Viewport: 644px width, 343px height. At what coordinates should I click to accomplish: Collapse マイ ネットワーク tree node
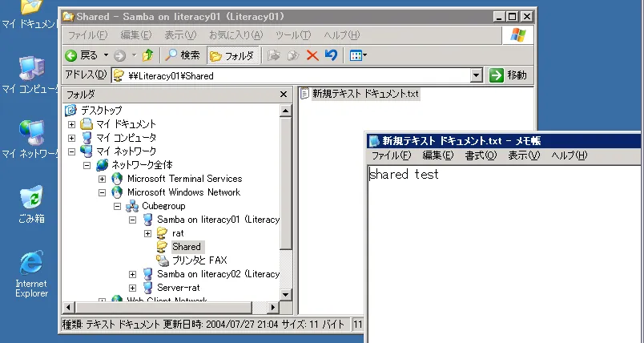click(x=71, y=151)
